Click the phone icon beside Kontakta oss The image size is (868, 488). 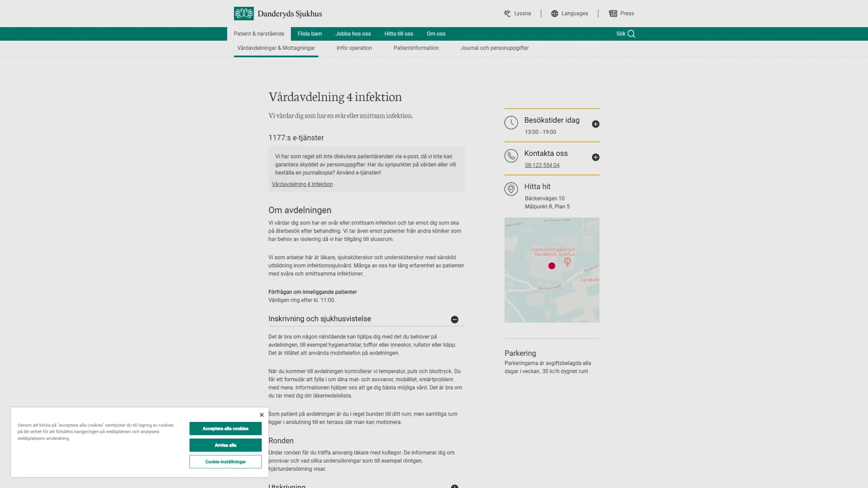(511, 156)
